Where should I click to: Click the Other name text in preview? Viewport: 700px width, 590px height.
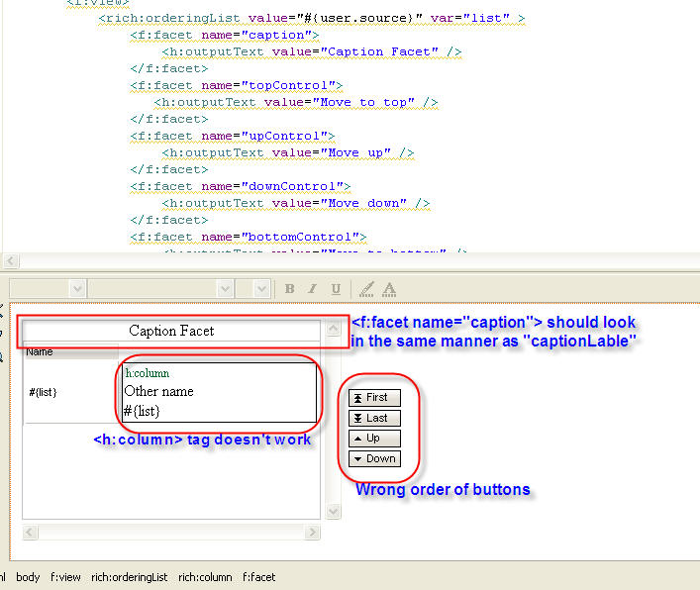159,391
